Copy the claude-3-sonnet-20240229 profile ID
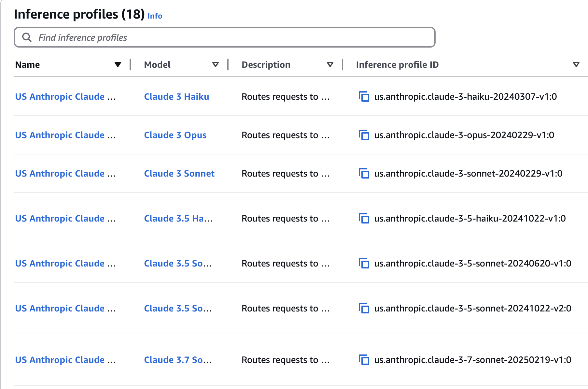 pos(364,173)
